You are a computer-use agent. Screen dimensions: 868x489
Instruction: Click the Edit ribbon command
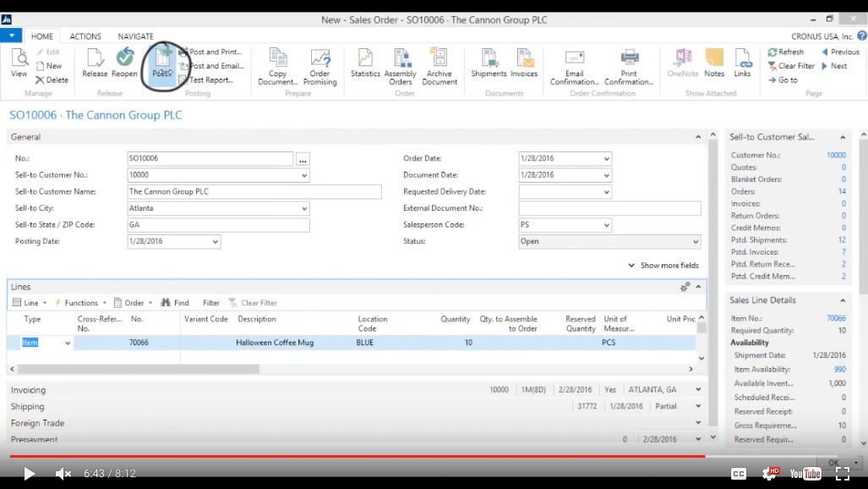point(48,52)
